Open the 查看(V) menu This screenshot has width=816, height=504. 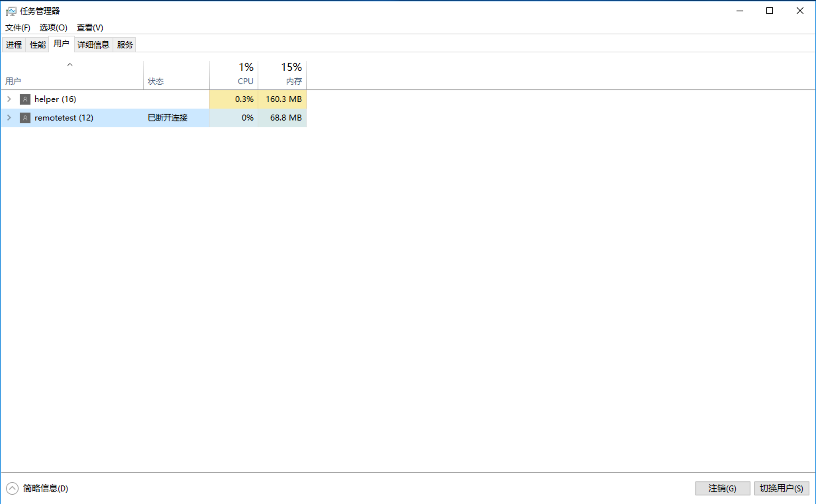click(90, 28)
